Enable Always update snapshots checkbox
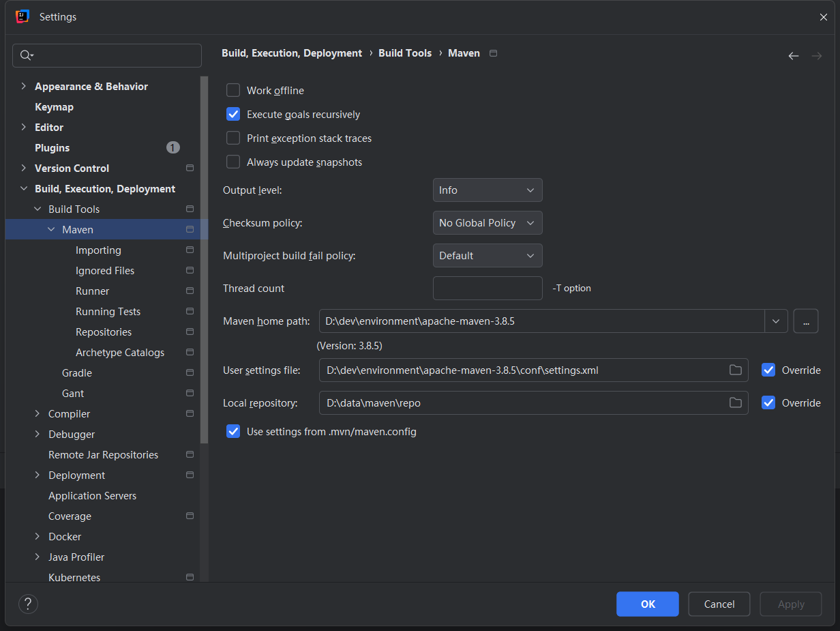 233,162
